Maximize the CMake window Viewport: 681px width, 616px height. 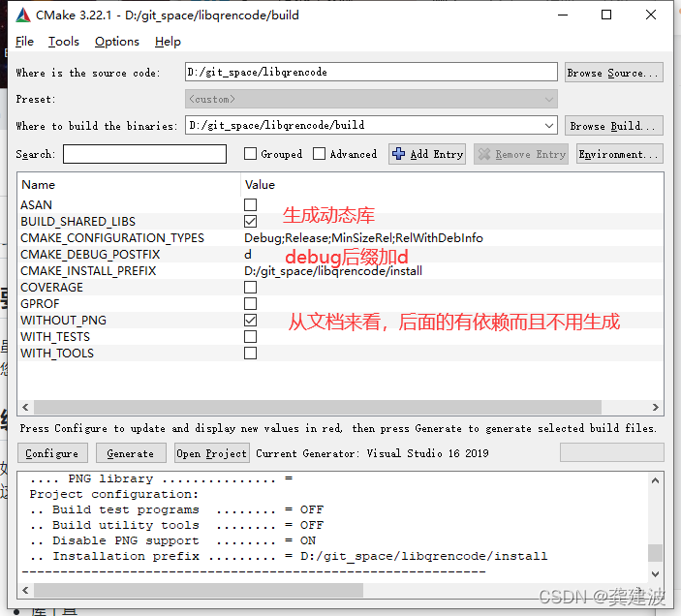point(606,15)
